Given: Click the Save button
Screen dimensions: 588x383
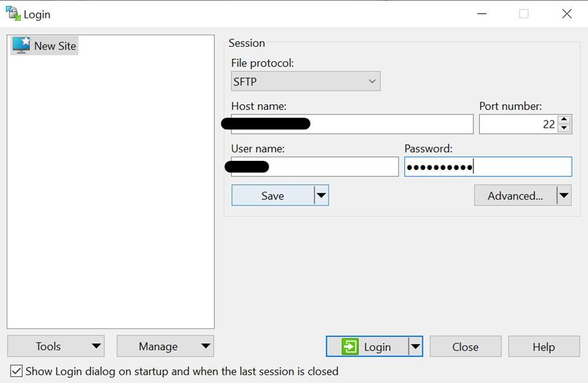Looking at the screenshot, I should point(274,195).
